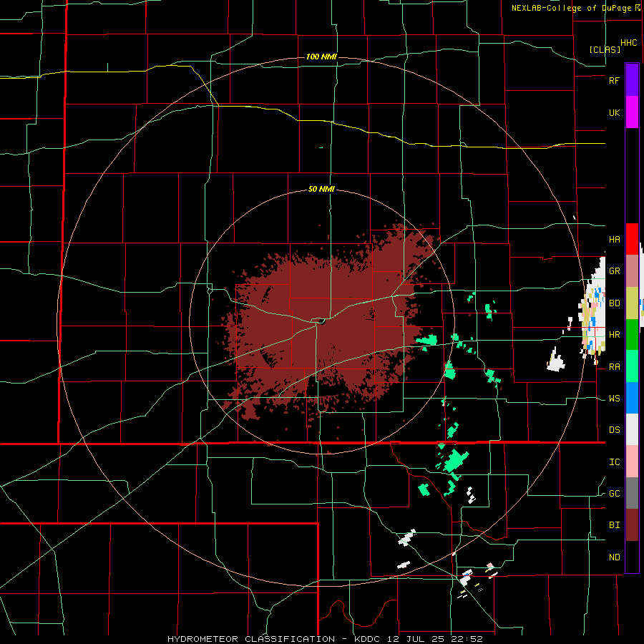This screenshot has height=644, width=644.
Task: Click the IC legend label
Action: (x=615, y=462)
